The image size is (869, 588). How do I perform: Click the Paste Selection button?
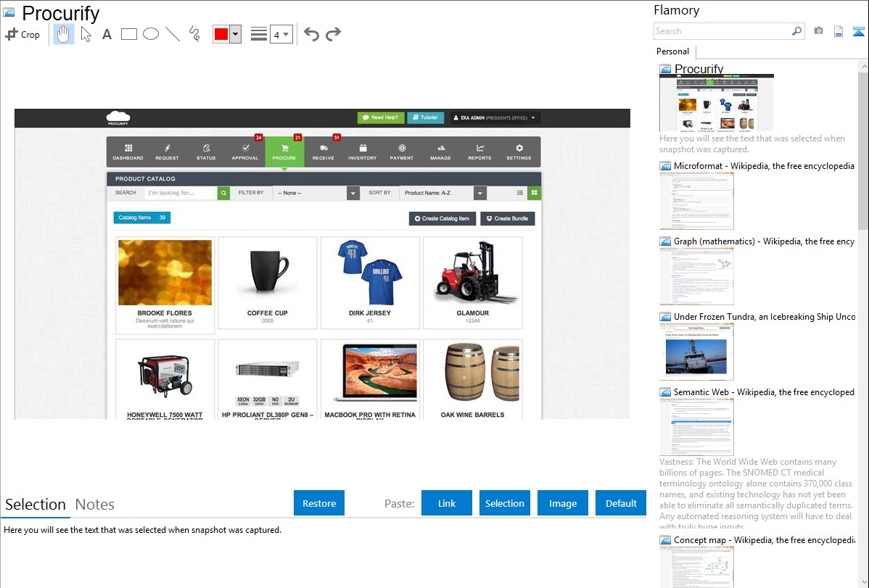(504, 503)
